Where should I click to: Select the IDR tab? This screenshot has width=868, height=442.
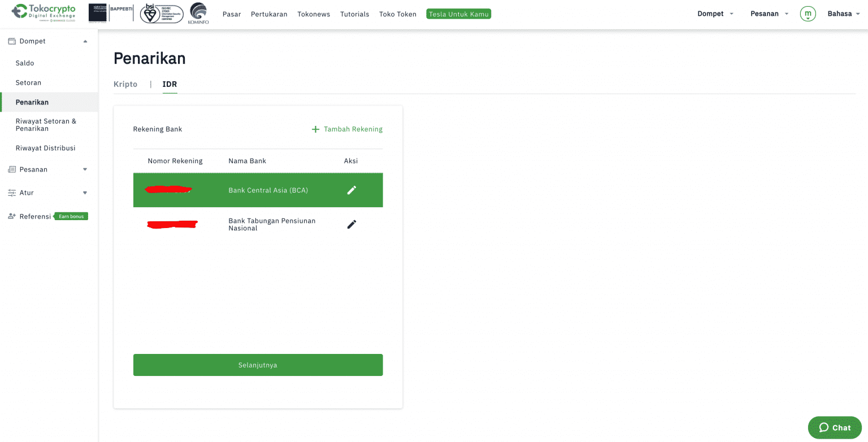tap(170, 84)
